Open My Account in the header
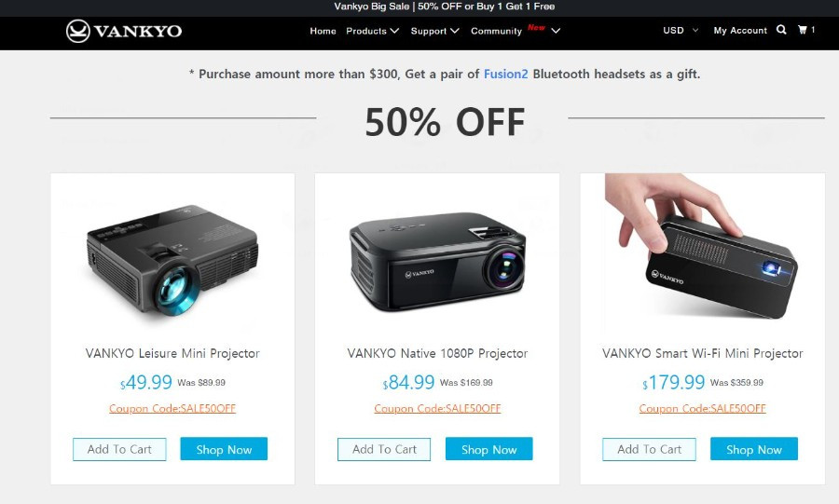839x504 pixels. tap(740, 31)
